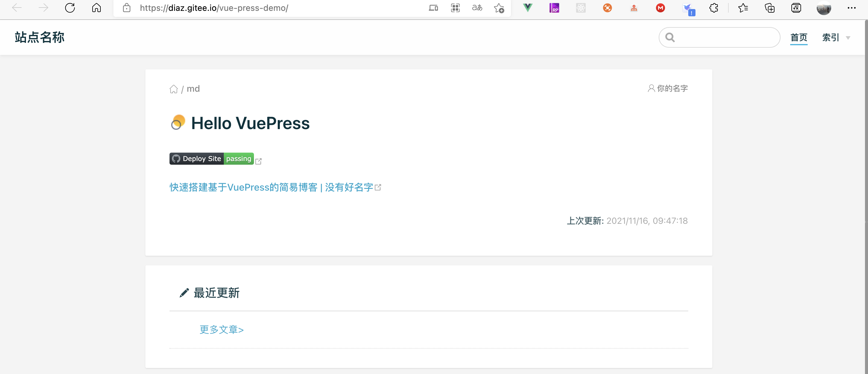
Task: Click the home icon in breadcrumb
Action: 173,89
